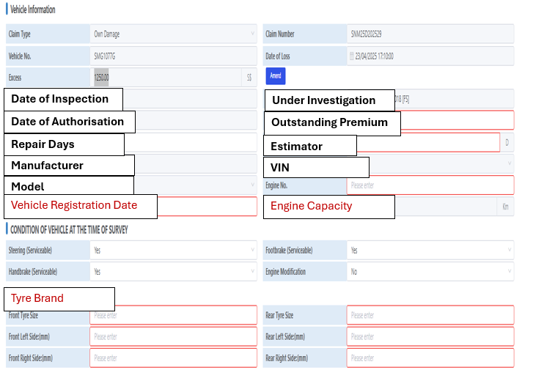533x392 pixels.
Task: Focus the Rear Right Side (mm) field
Action: click(x=430, y=358)
